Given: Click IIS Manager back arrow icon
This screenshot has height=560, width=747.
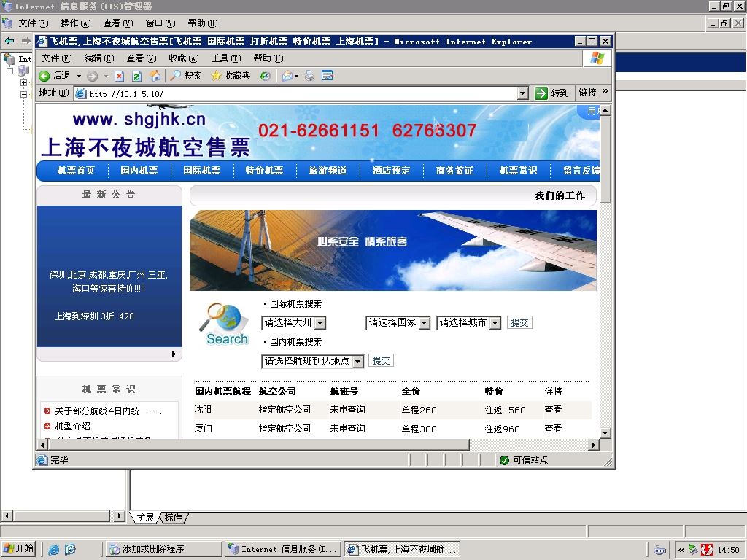Looking at the screenshot, I should point(9,41).
